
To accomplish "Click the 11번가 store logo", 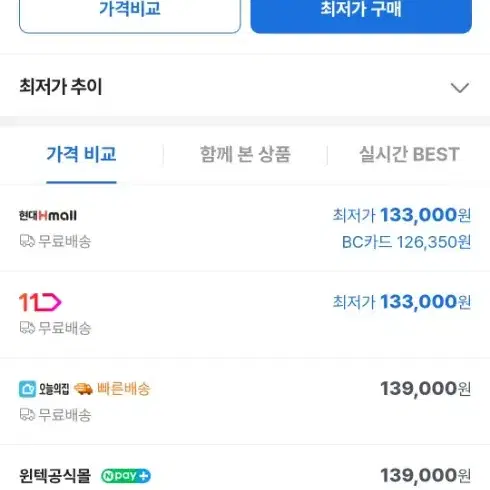I will (40, 302).
